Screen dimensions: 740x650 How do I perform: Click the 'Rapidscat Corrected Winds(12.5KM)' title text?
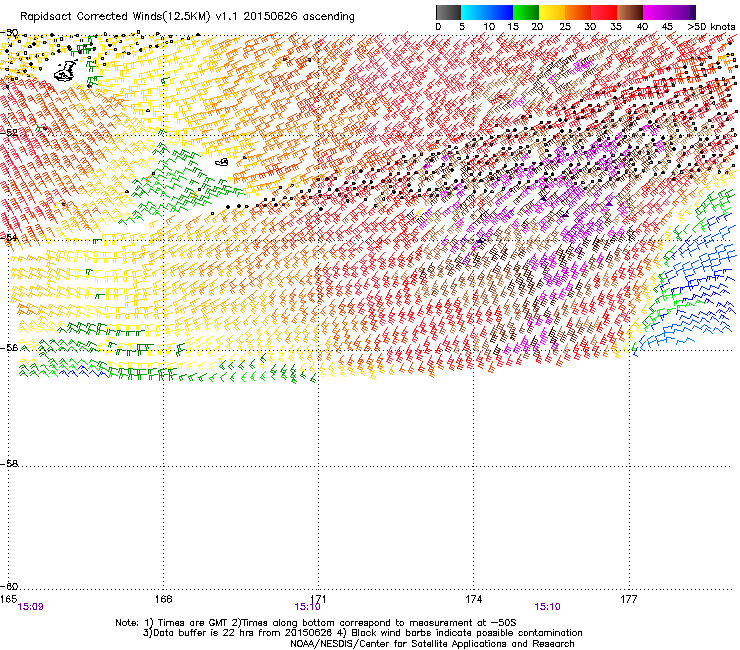115,17
